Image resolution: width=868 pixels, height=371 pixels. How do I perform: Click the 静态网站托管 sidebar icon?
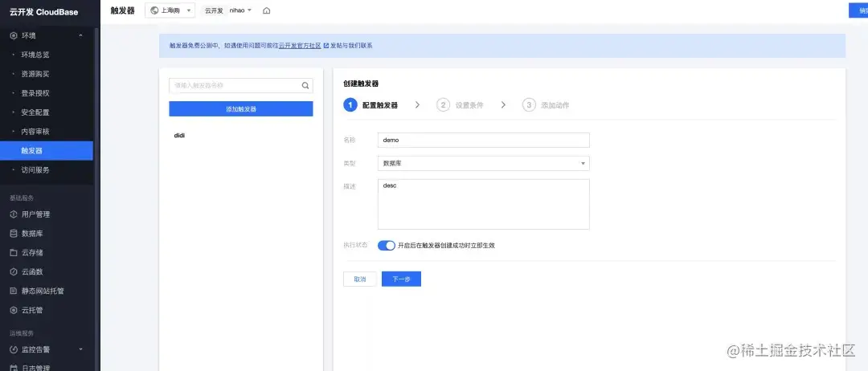[14, 291]
